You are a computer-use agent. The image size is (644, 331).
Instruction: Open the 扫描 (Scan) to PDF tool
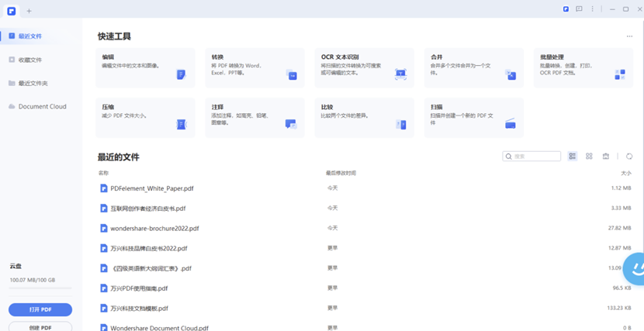click(473, 118)
